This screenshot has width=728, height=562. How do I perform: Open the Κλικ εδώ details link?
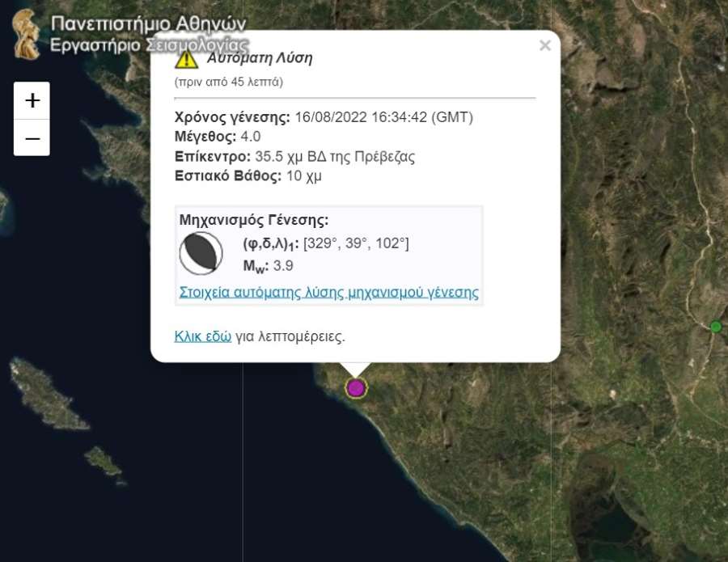tap(203, 336)
